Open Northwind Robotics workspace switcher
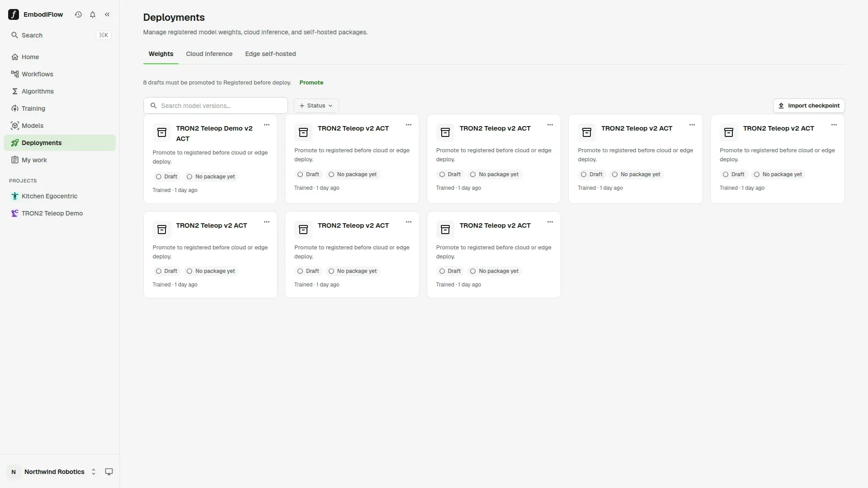 click(53, 472)
